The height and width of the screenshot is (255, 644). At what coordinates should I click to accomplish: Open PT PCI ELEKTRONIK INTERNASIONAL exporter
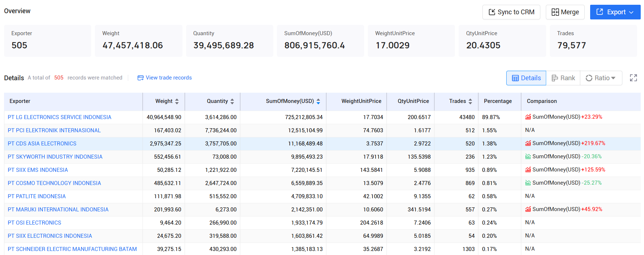54,130
